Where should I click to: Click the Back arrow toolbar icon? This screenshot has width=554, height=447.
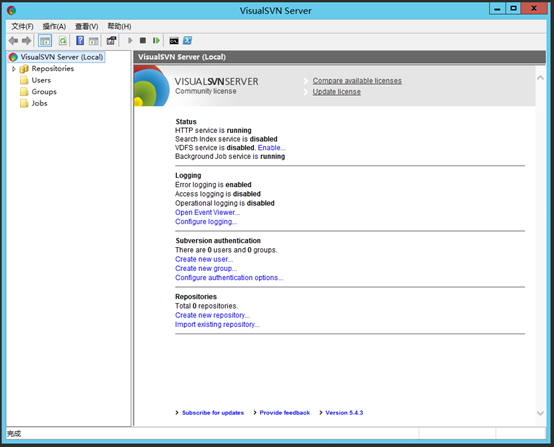coord(13,41)
